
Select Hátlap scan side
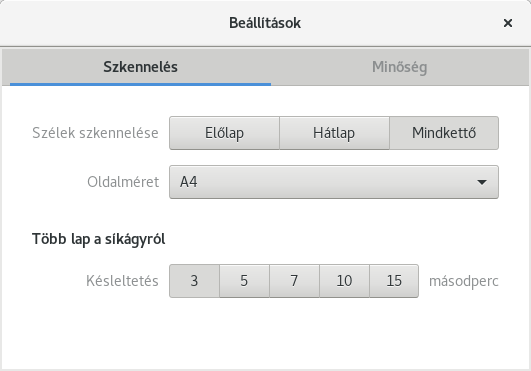(334, 133)
